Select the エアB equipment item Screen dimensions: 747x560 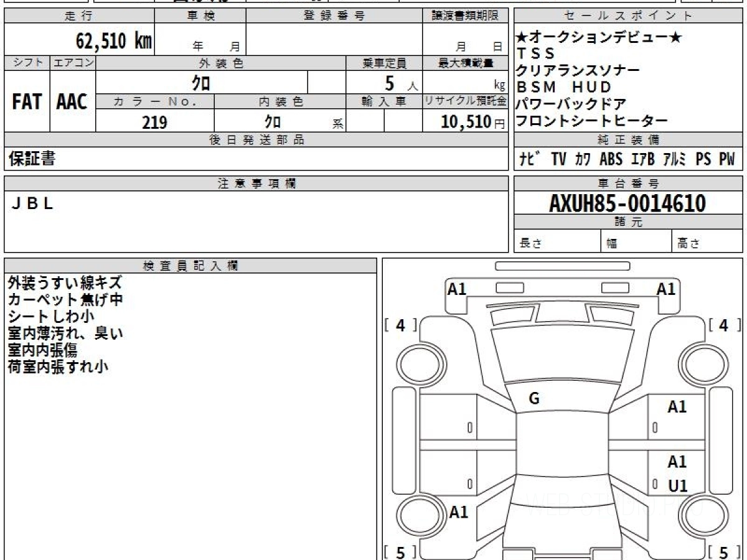[643, 159]
